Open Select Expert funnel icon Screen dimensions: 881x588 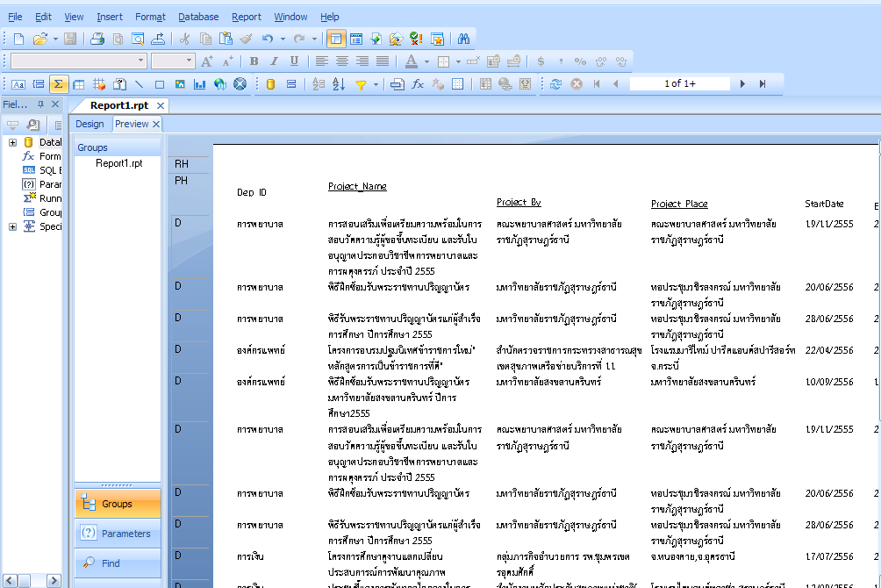[361, 84]
